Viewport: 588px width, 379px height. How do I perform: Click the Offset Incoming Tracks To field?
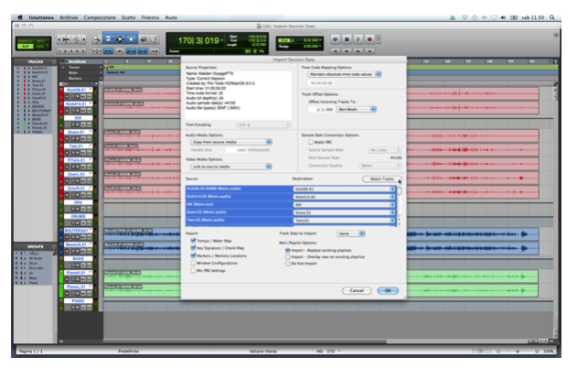(x=321, y=110)
